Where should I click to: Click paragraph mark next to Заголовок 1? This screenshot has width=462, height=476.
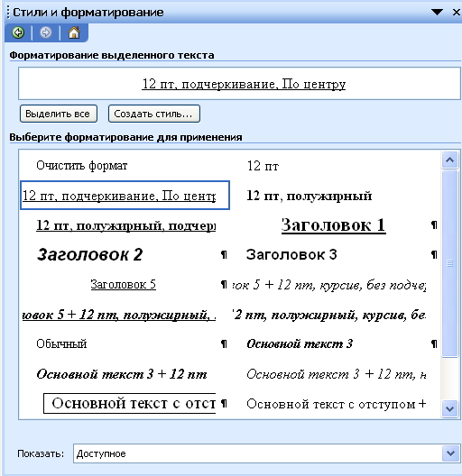pyautogui.click(x=434, y=225)
